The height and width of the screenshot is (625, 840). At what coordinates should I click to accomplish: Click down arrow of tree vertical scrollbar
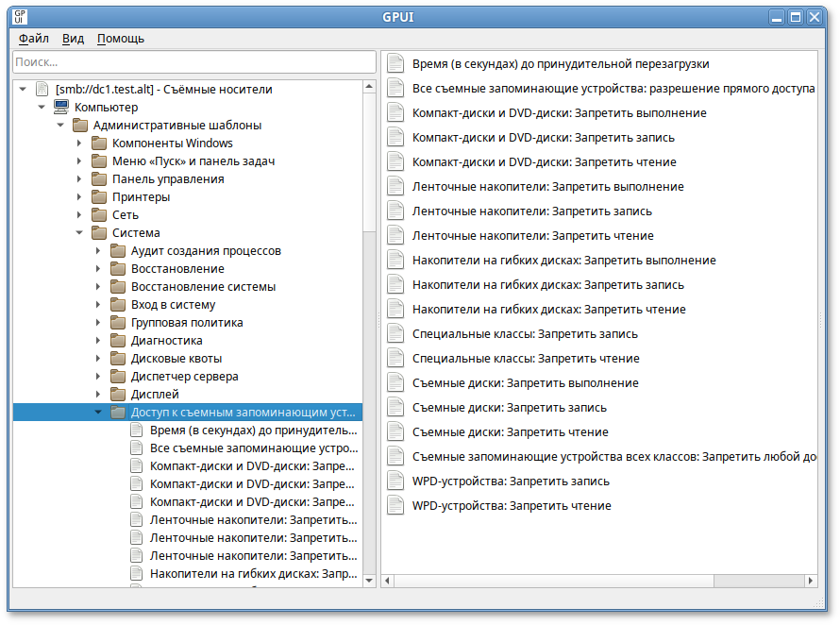coord(369,581)
